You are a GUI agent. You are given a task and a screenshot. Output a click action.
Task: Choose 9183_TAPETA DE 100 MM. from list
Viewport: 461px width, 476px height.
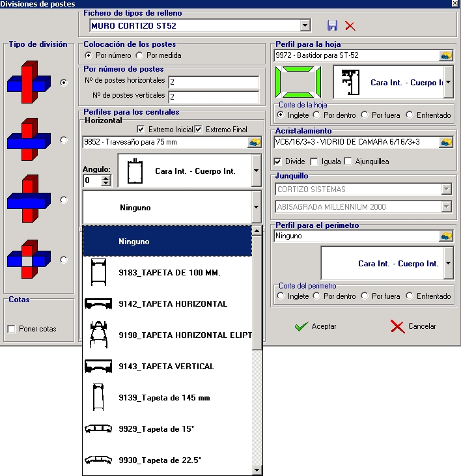(167, 272)
